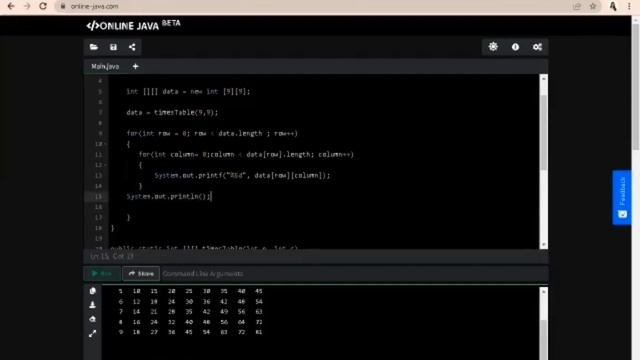Click the int [][] data declaration line
Viewport: 640px width, 360px height.
coord(188,91)
